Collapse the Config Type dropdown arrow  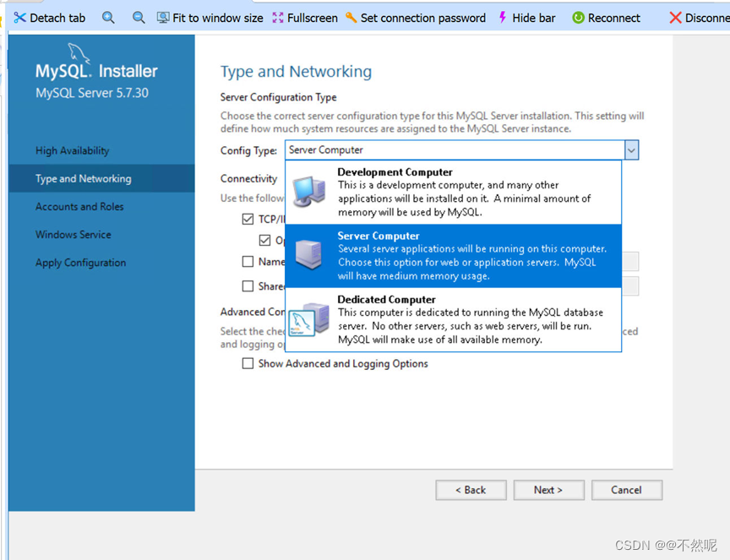click(x=631, y=150)
